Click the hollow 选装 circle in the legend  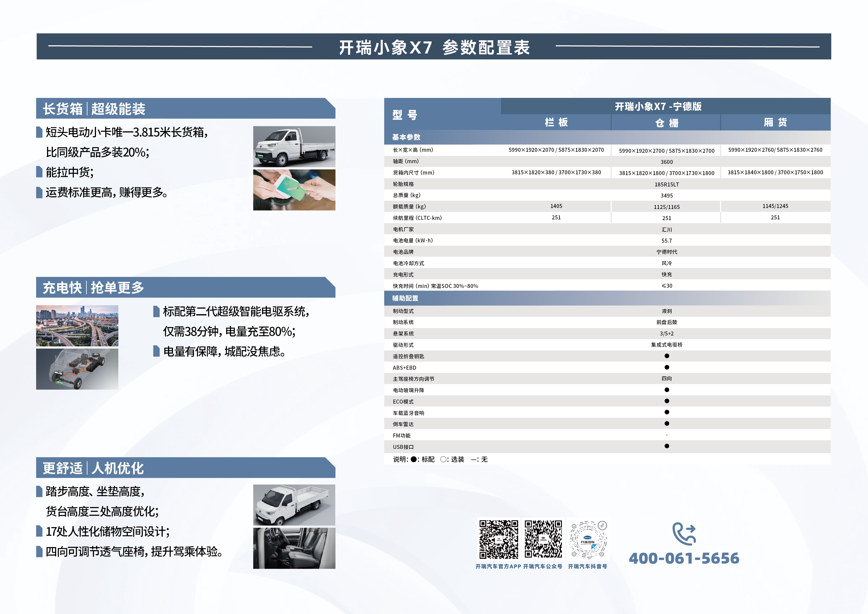[443, 459]
